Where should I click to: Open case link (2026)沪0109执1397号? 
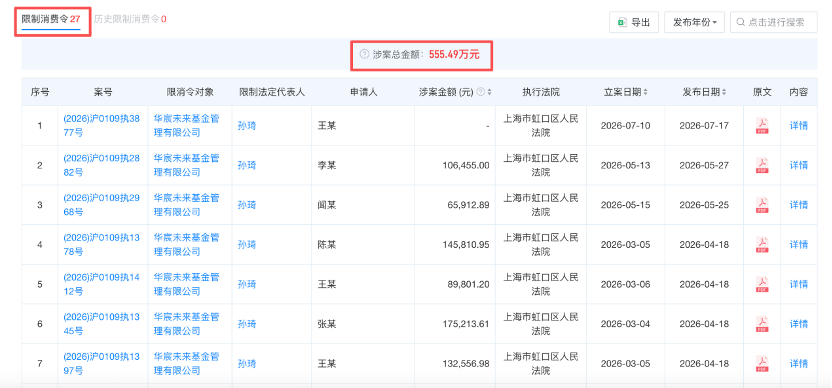click(x=101, y=364)
